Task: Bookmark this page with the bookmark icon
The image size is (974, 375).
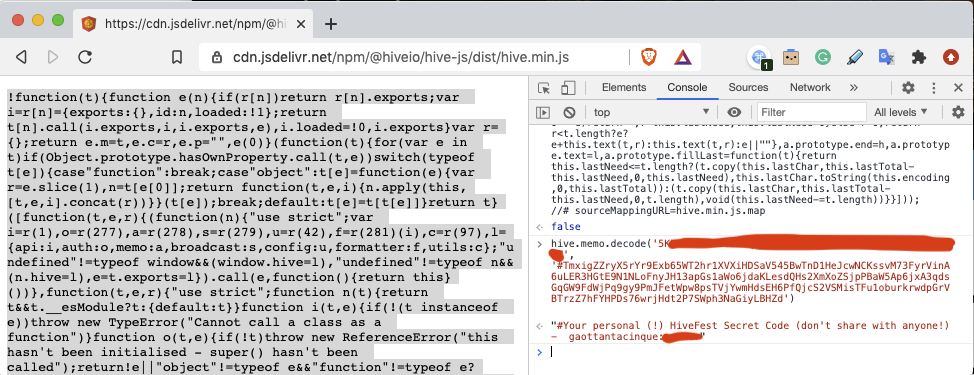Action: [x=177, y=58]
